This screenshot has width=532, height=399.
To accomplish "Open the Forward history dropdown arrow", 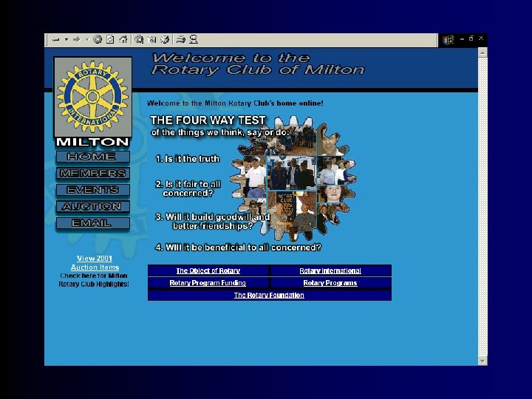I will coord(87,40).
